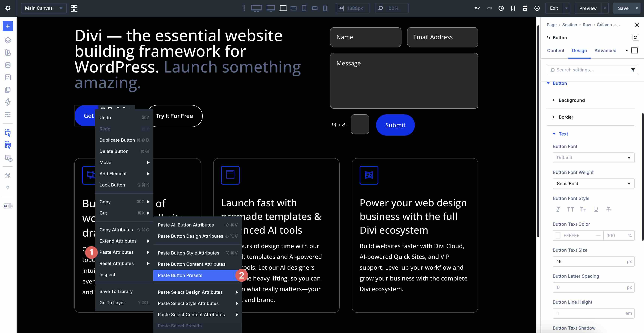Viewport: 644px width, 333px height.
Task: Click the Preview button
Action: click(x=588, y=8)
